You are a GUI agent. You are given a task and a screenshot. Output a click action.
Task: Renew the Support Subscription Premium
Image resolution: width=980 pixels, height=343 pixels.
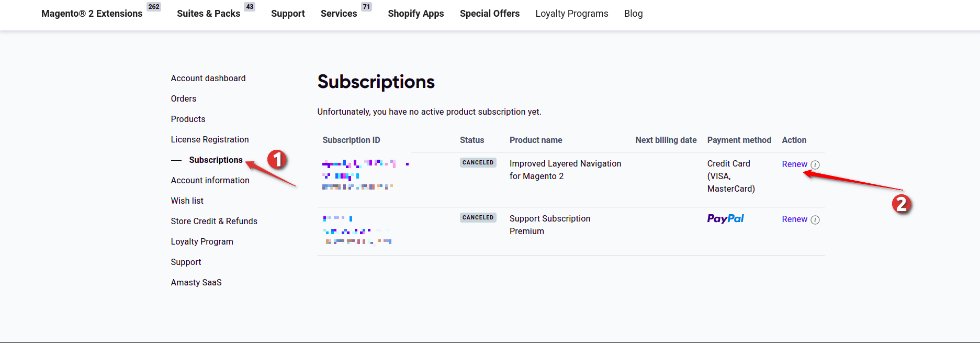pyautogui.click(x=794, y=219)
